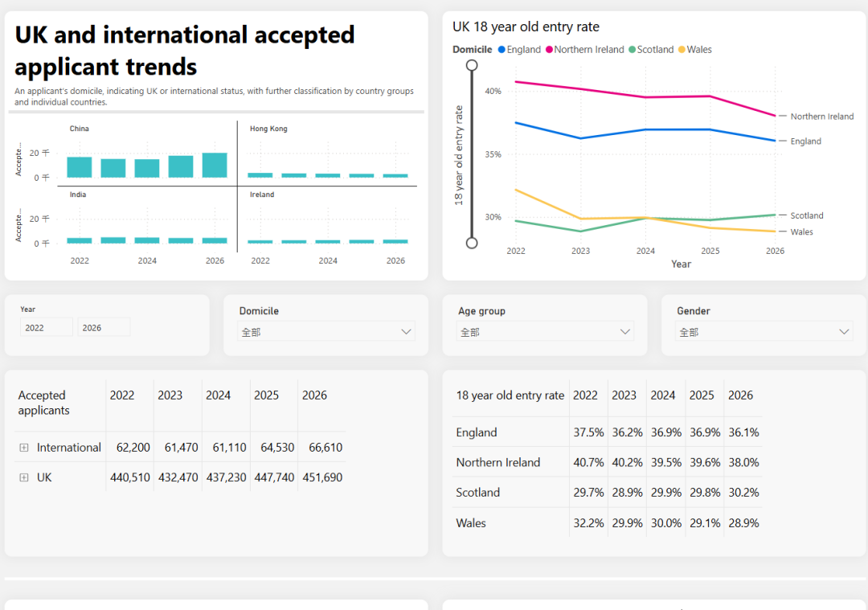Click the Accepted applicants table header
The image size is (868, 610).
pyautogui.click(x=43, y=403)
